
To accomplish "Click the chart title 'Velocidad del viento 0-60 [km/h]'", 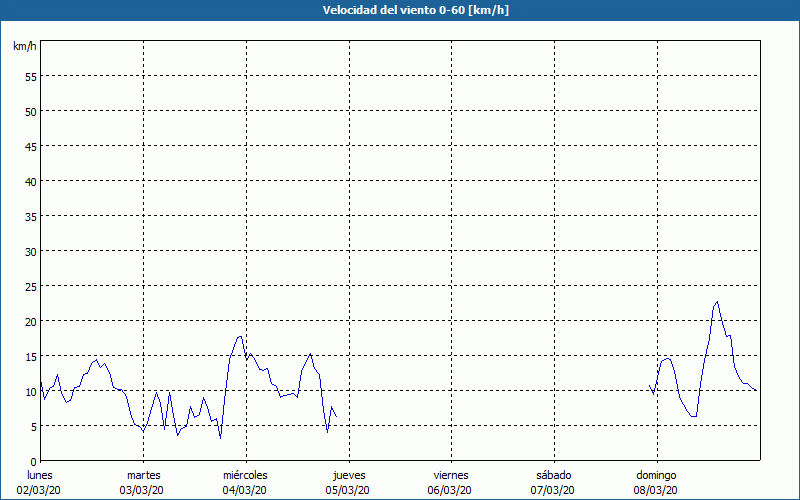I will coord(416,10).
